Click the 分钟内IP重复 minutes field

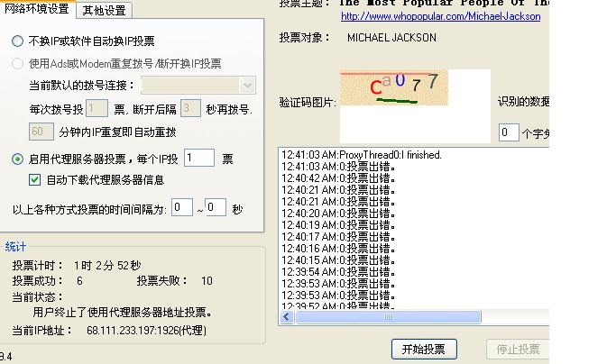tap(41, 132)
